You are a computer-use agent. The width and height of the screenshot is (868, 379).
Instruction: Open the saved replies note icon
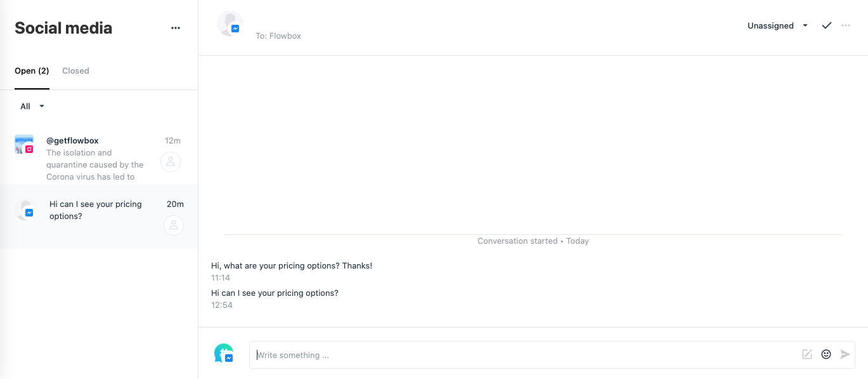click(x=807, y=354)
